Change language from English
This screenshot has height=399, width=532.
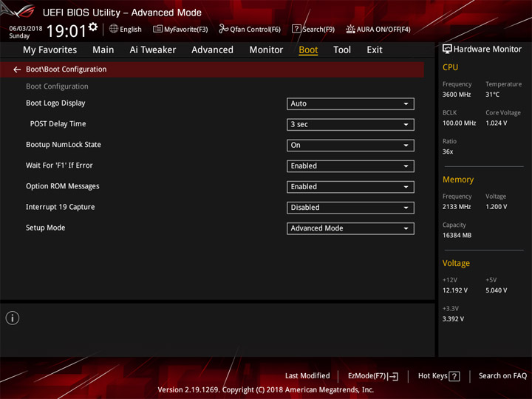tap(131, 30)
